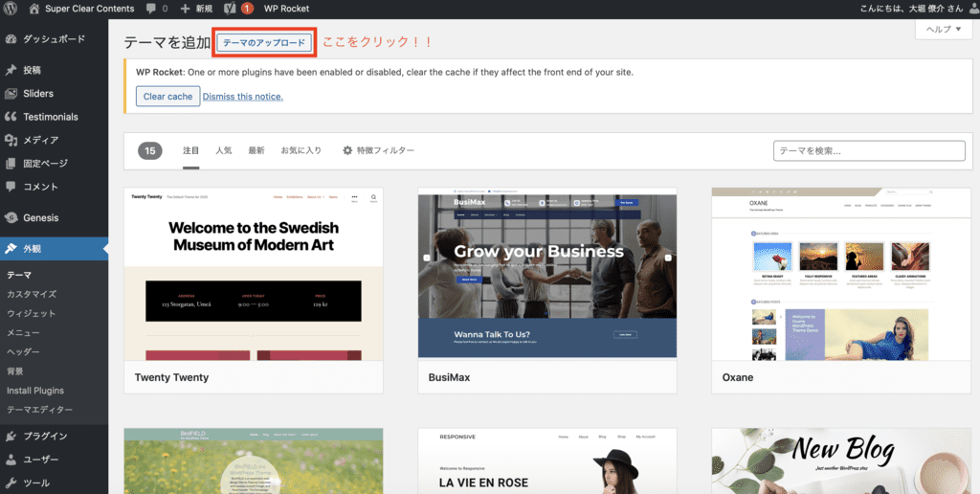Open the ＋新規 new content menu
Viewport: 980px width, 494px height.
(x=196, y=9)
